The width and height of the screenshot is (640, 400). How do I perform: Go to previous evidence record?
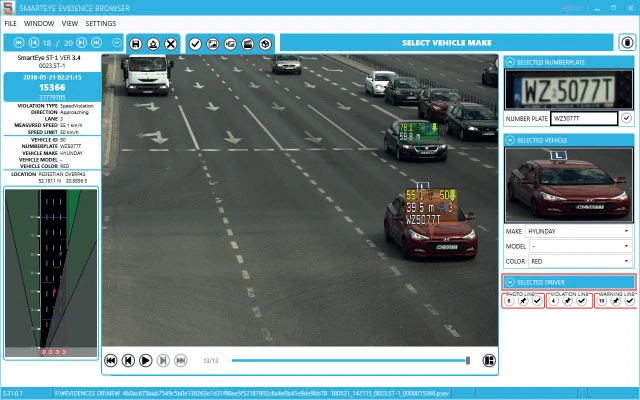click(34, 42)
